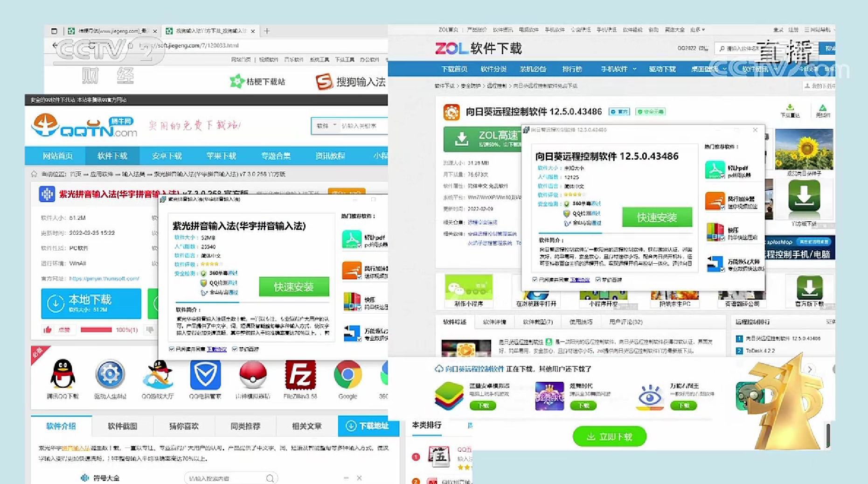The width and height of the screenshot is (868, 484).
Task: Click the blue 本地下载 button
Action: point(91,303)
